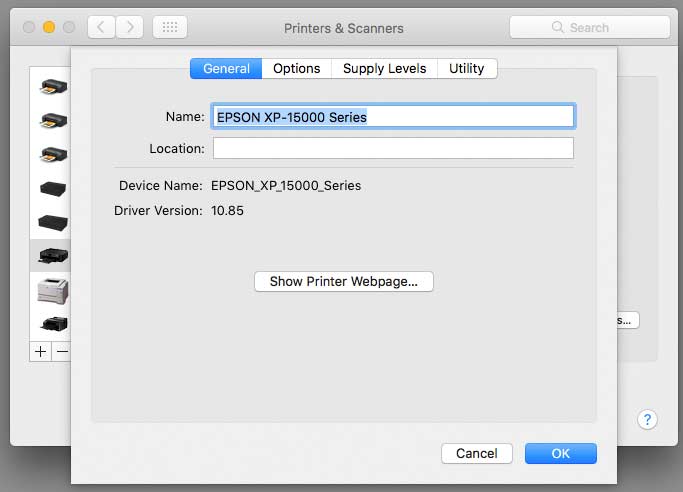Click into the Location field
Screen dimensions: 683x492
tap(393, 148)
